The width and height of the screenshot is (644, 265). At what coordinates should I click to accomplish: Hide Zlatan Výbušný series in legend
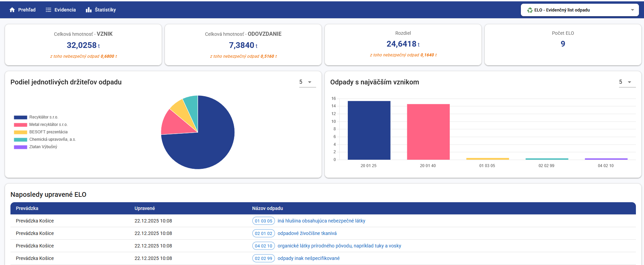click(x=43, y=147)
